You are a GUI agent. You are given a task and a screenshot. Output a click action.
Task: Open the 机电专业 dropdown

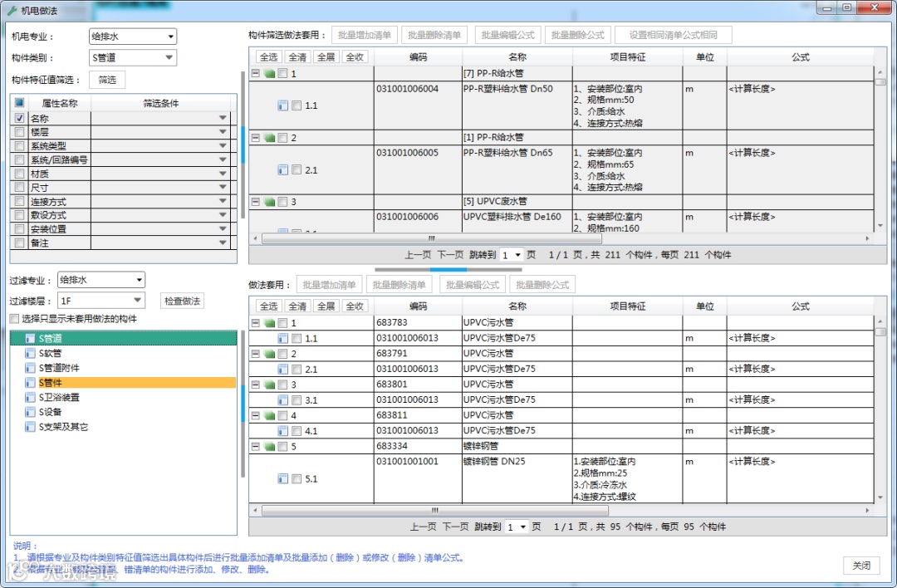point(133,36)
